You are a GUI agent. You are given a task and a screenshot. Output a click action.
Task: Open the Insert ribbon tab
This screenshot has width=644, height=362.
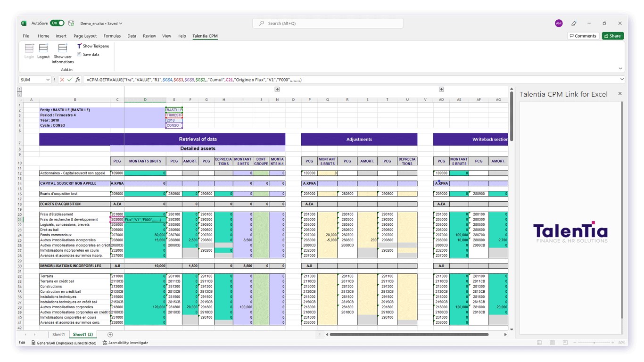pos(61,36)
